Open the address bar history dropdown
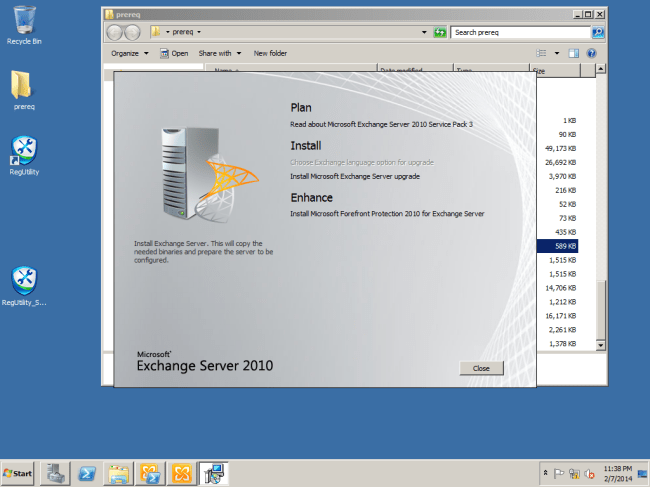The height and width of the screenshot is (487, 650). click(x=424, y=33)
